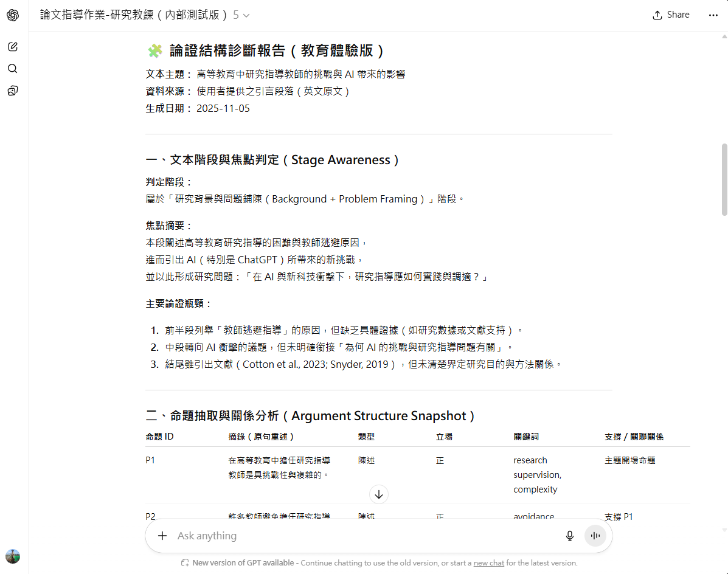Image resolution: width=728 pixels, height=574 pixels.
Task: Start voice mode with the waveform icon
Action: pos(595,536)
